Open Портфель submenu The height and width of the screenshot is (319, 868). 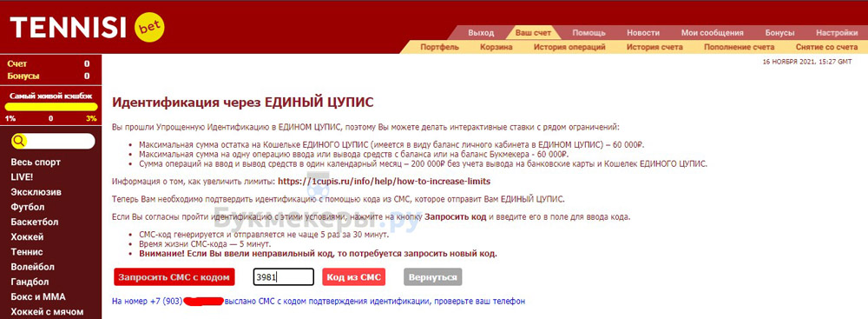(x=439, y=47)
